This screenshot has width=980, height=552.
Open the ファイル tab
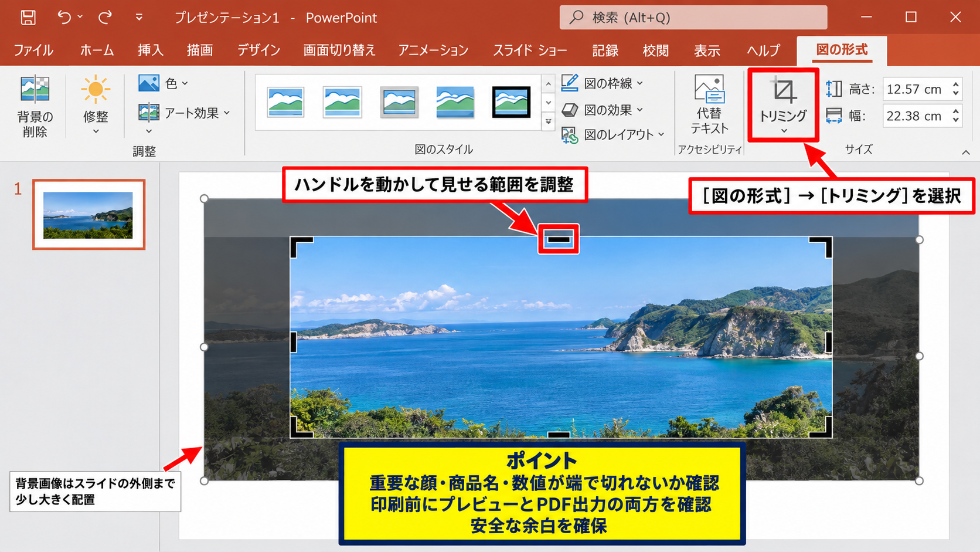point(33,50)
